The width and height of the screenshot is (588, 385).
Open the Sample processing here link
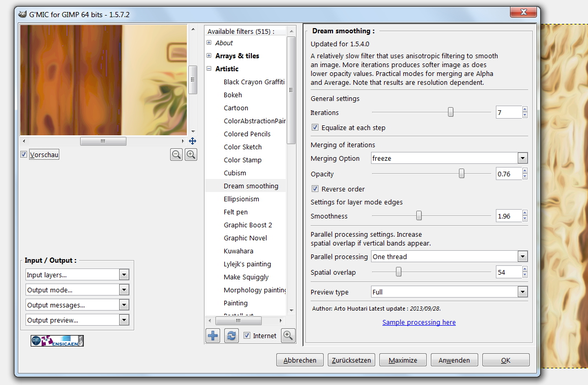tap(419, 322)
